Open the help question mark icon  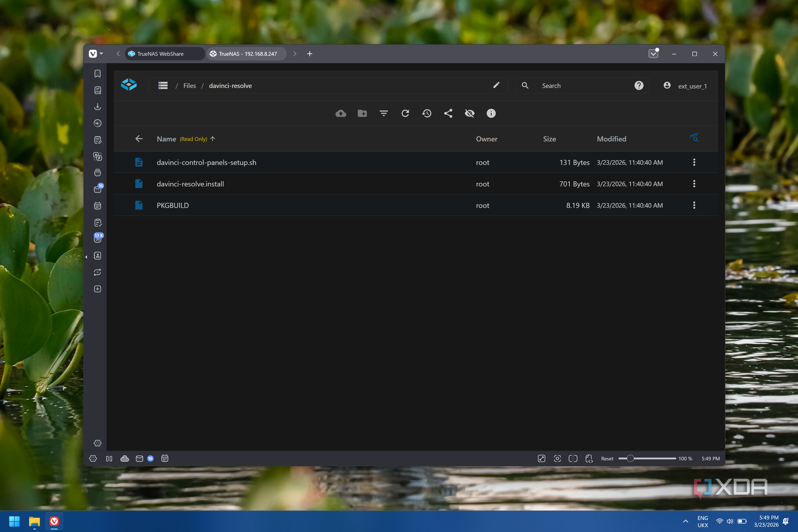tap(639, 85)
